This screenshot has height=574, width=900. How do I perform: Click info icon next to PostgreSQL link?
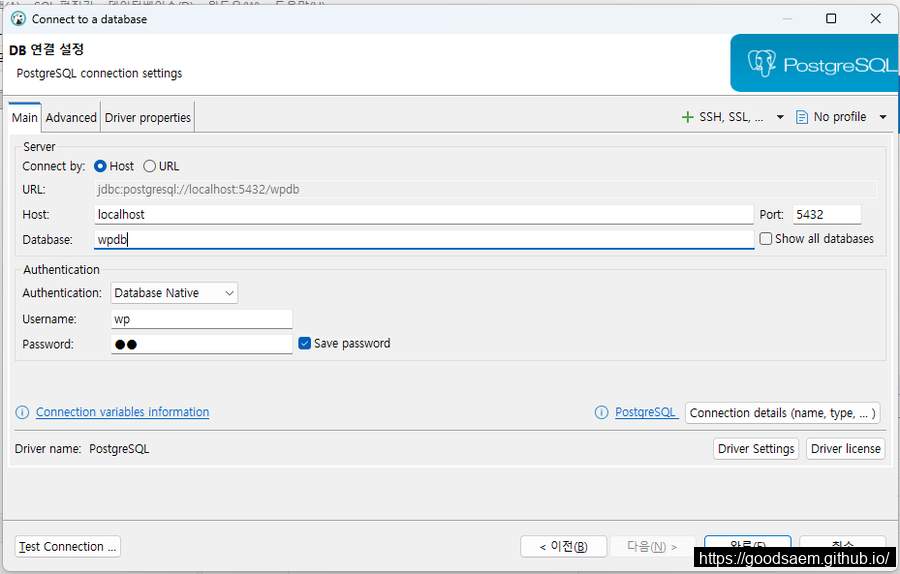coord(601,412)
